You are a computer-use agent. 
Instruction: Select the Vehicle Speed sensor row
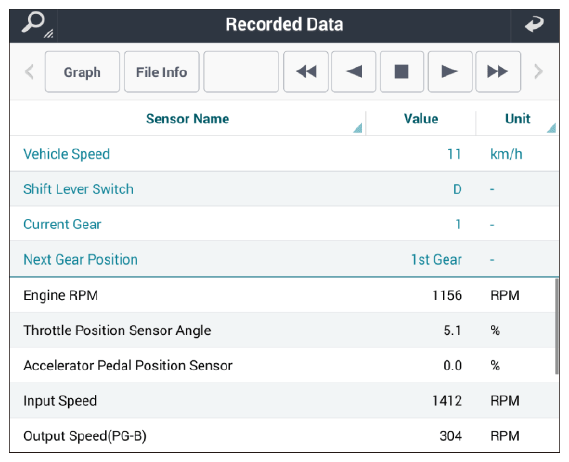[284, 154]
